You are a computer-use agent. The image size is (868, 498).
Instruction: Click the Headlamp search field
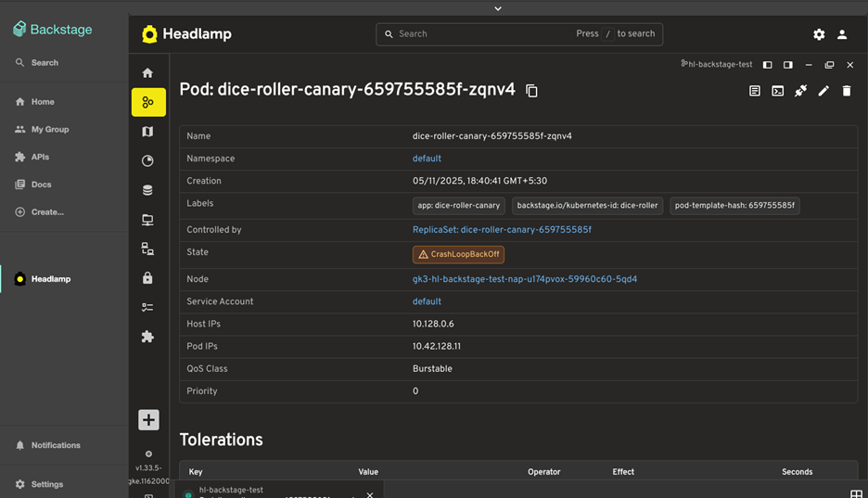click(482, 34)
